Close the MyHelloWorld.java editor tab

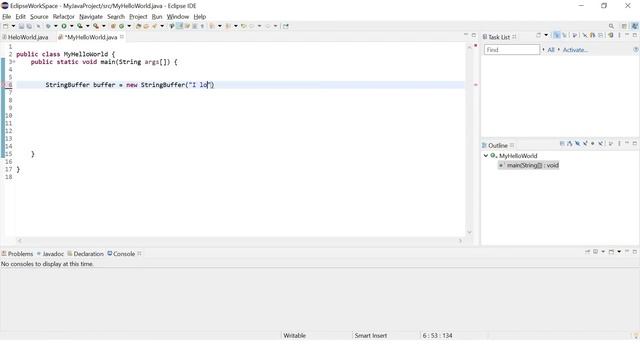click(x=122, y=37)
